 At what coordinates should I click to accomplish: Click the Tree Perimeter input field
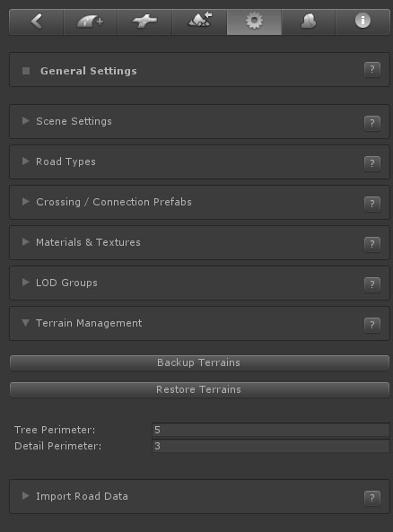(x=270, y=430)
